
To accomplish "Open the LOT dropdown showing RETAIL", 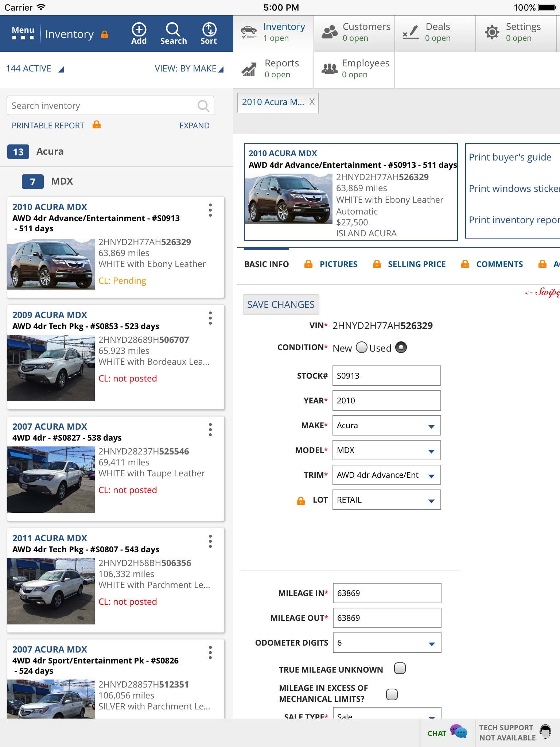I will (x=387, y=500).
